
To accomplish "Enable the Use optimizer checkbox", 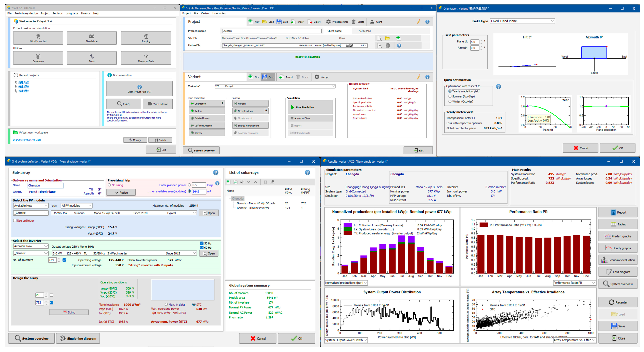I will (x=15, y=221).
